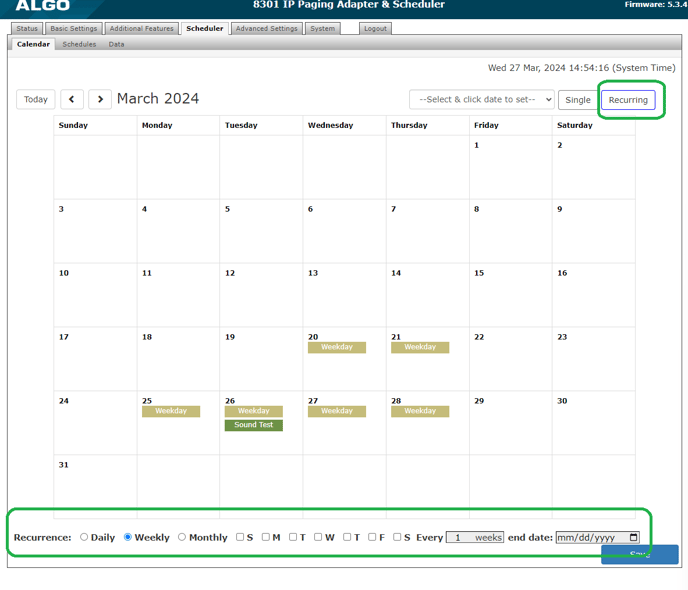Open the 'Select & click date to set' dropdown
Screen dimensions: 688x590
point(481,100)
